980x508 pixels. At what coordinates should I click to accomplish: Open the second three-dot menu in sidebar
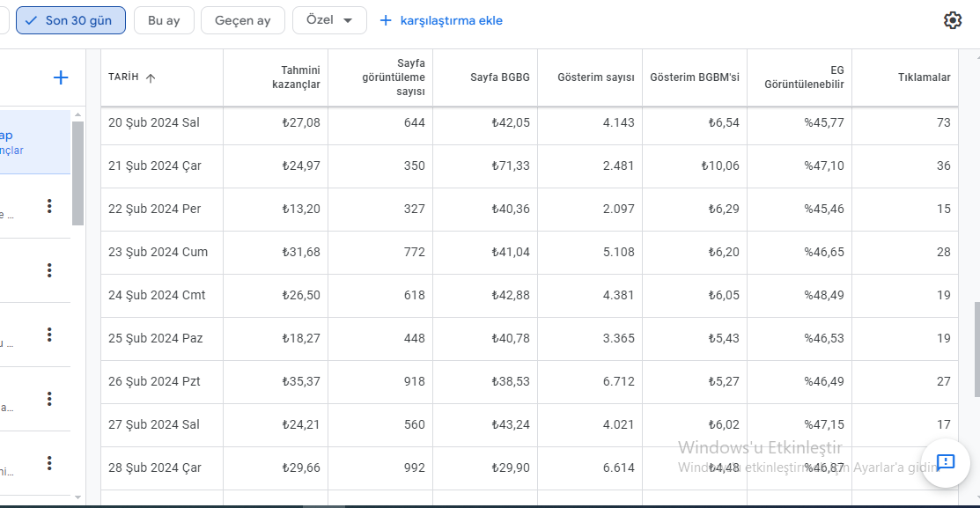click(49, 270)
